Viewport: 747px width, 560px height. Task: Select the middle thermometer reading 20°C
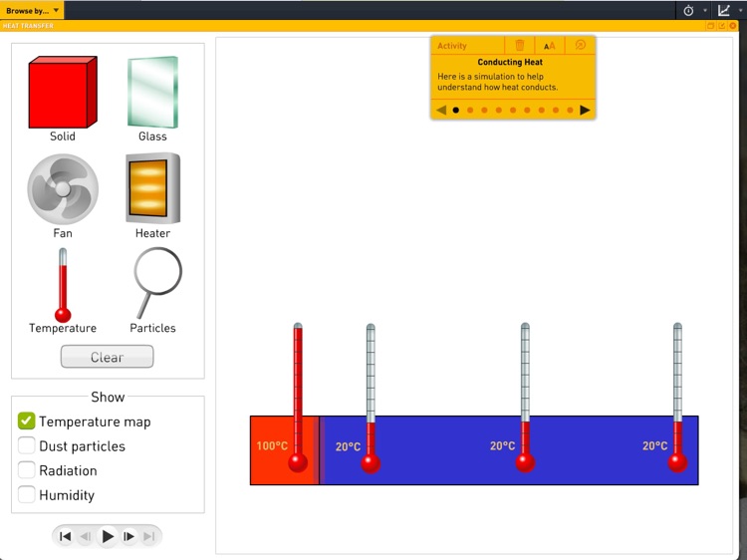[x=525, y=398]
